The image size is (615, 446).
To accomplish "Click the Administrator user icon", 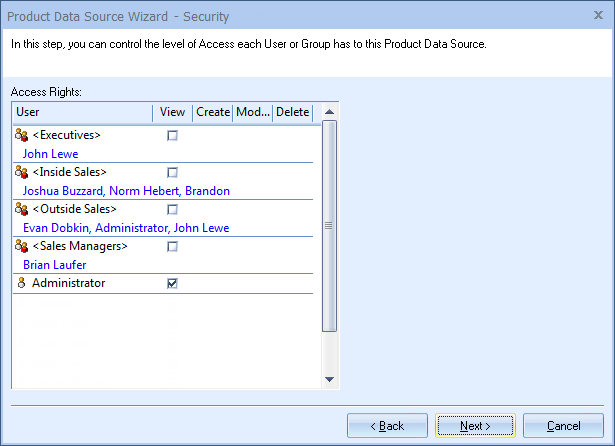I will (22, 284).
